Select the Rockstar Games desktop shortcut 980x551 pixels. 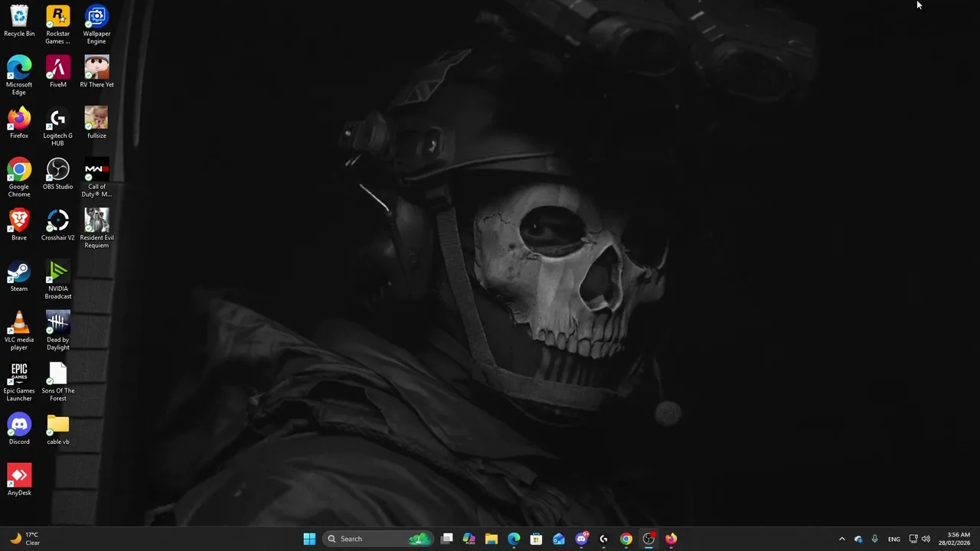coord(58,24)
